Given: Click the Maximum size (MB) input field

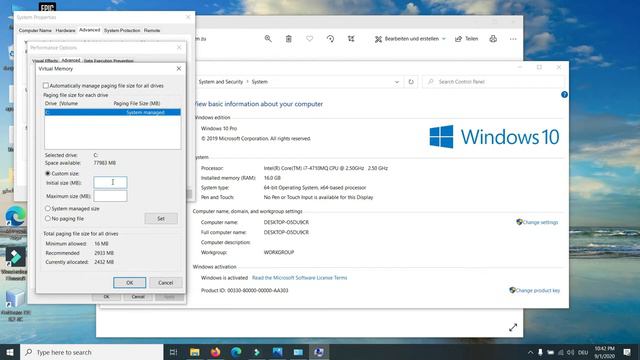Looking at the screenshot, I should click(110, 196).
